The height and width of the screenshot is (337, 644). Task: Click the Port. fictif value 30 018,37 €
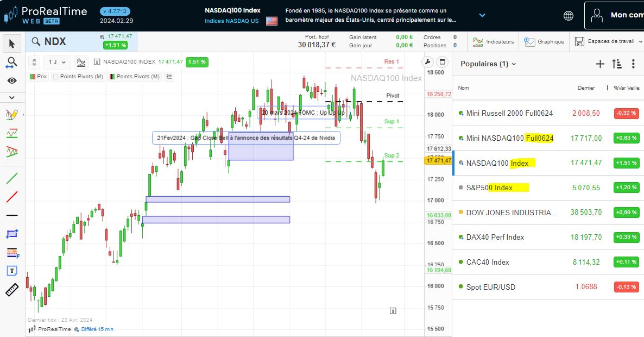(x=317, y=45)
